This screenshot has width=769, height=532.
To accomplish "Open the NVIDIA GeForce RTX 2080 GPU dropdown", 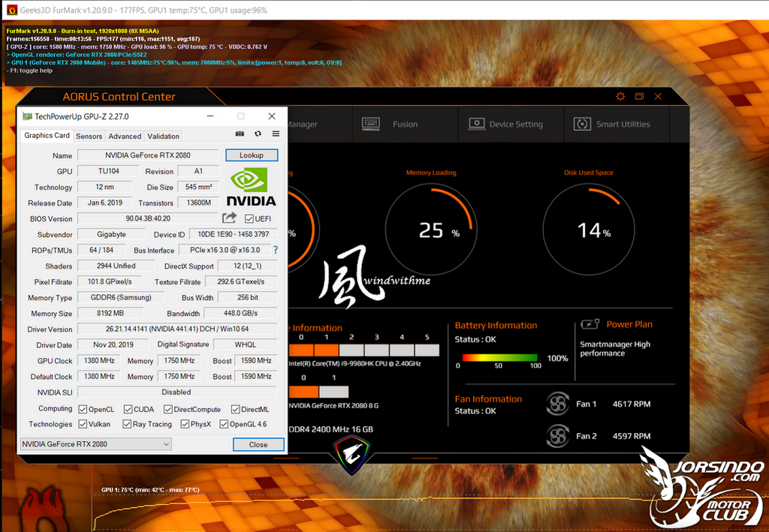I will point(95,443).
